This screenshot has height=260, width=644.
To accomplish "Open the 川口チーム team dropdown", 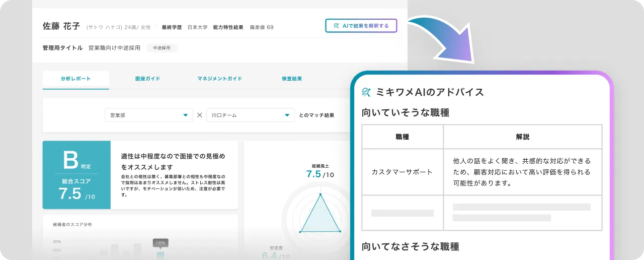I will [x=251, y=115].
